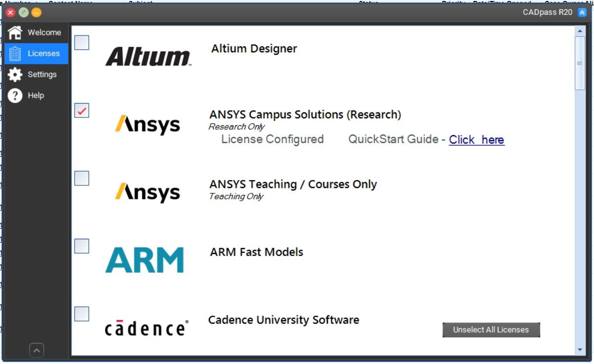
Task: Collapse the sidebar with the bottom chevron button
Action: tap(37, 350)
